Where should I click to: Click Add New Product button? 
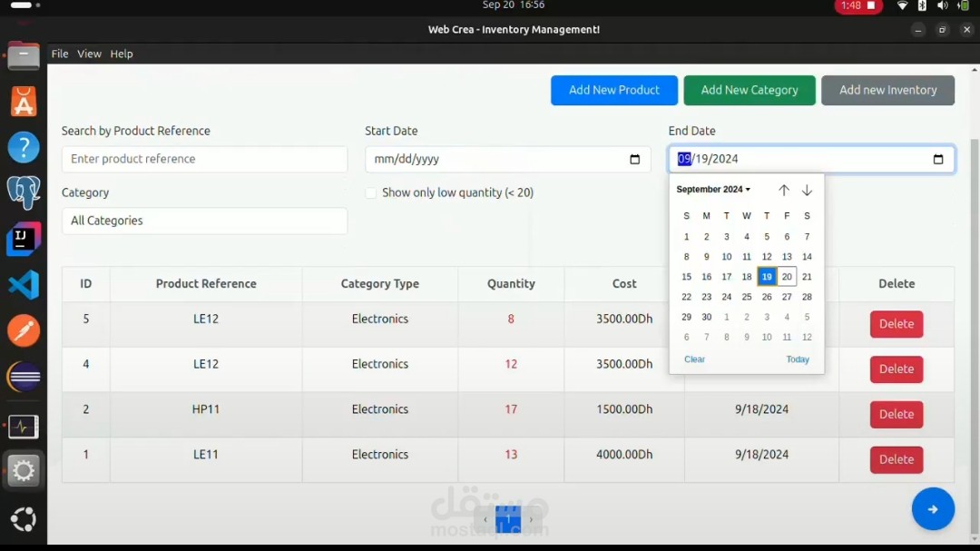pyautogui.click(x=613, y=90)
